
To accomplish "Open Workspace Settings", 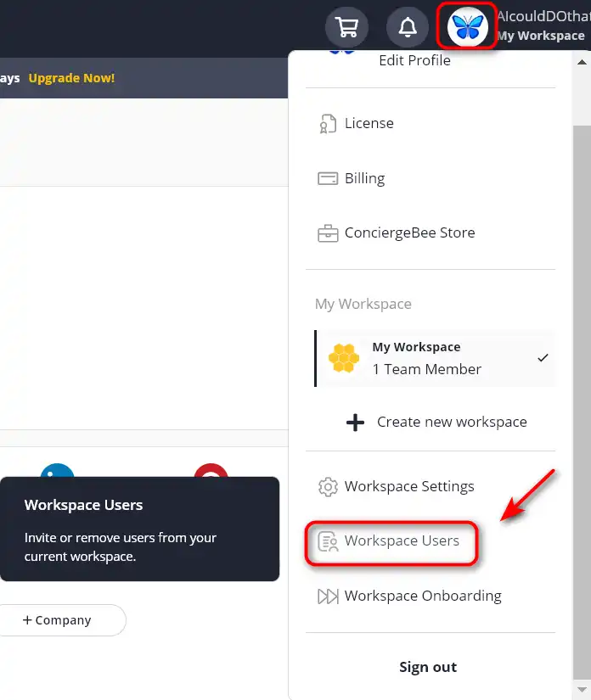I will pos(409,486).
